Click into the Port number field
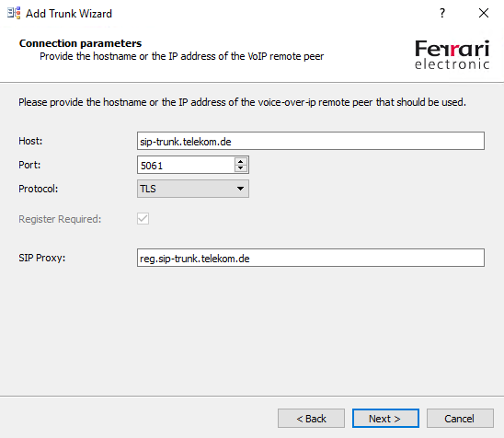This screenshot has height=438, width=504. pos(186,165)
